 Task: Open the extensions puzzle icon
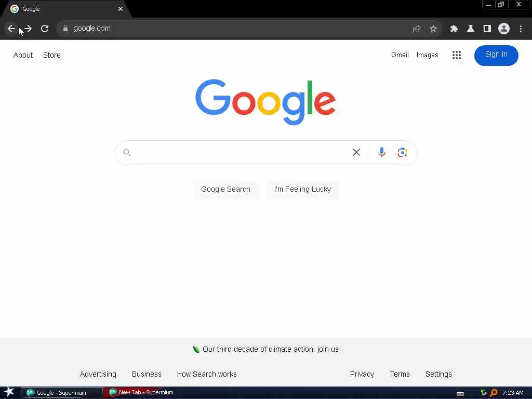coord(454,29)
